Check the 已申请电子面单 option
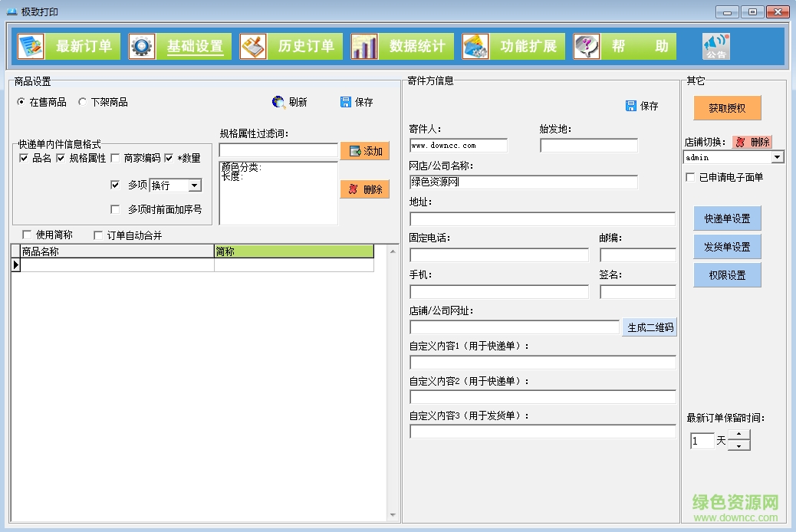The width and height of the screenshot is (796, 532). coord(689,177)
